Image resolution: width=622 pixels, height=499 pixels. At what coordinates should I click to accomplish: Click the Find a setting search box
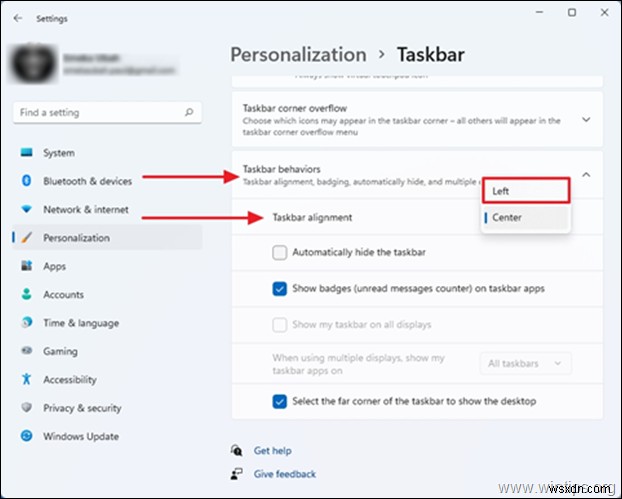coord(106,113)
